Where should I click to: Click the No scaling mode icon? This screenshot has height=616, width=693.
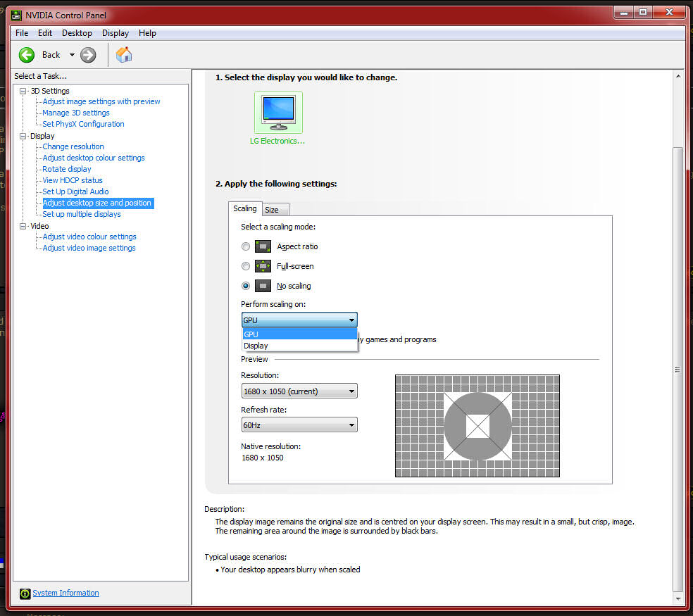[x=263, y=286]
